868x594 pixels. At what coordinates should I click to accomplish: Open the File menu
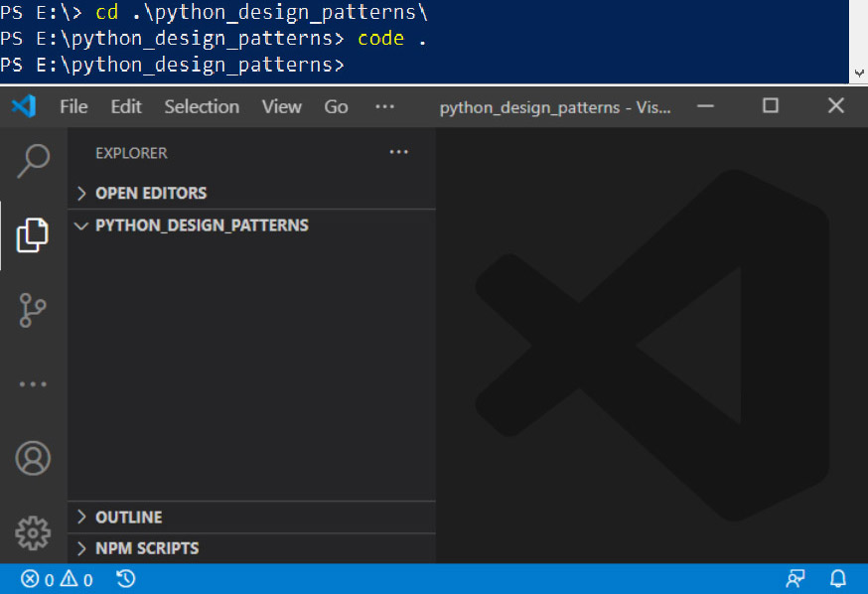72,106
